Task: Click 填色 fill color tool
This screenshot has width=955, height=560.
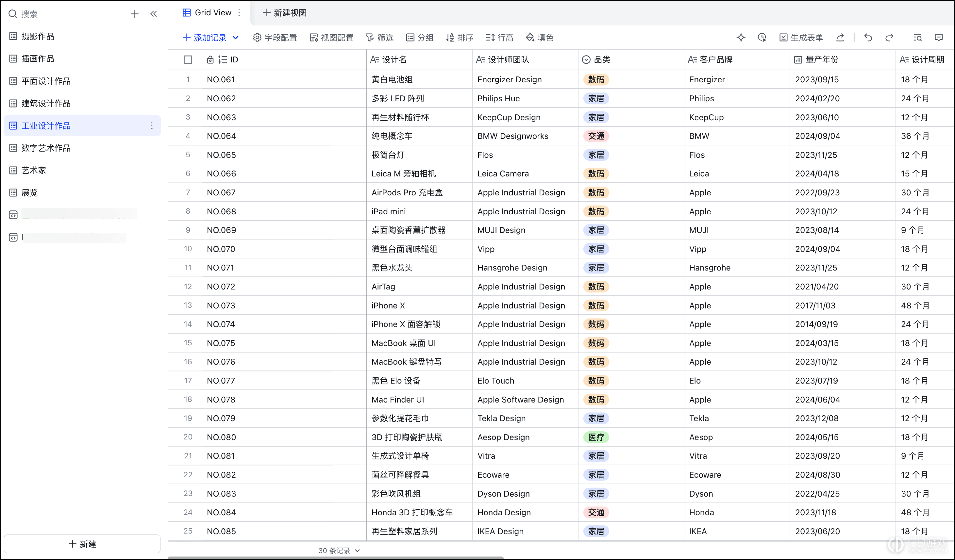Action: point(540,38)
